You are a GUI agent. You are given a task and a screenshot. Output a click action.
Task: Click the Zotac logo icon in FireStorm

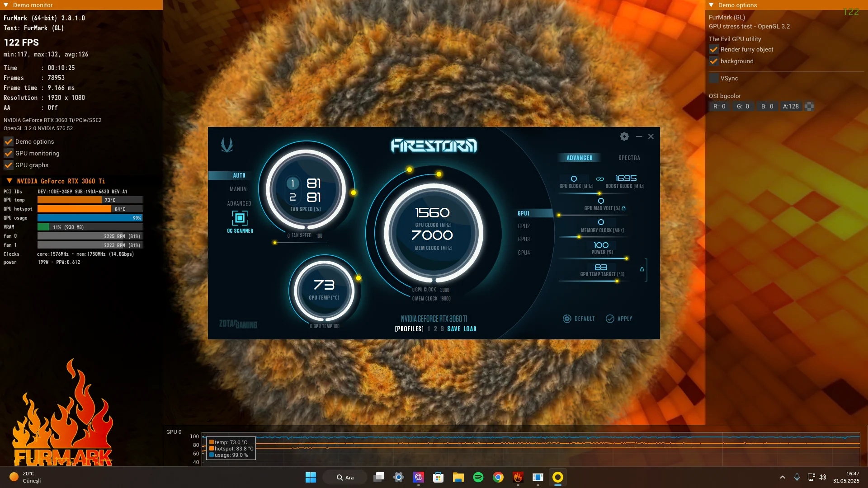coord(226,145)
